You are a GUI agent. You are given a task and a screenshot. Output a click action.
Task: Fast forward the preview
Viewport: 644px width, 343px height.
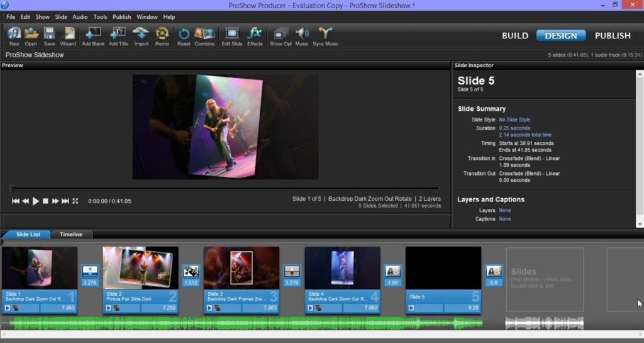tap(55, 201)
